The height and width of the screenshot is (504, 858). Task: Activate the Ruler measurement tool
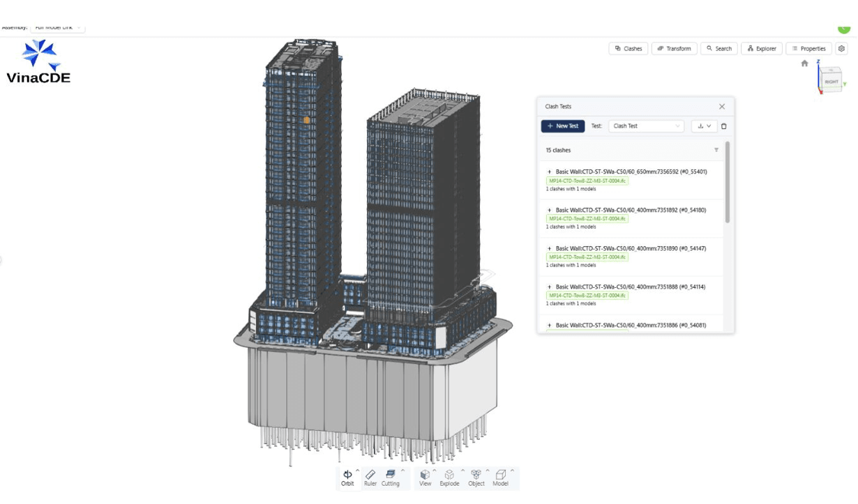(370, 478)
